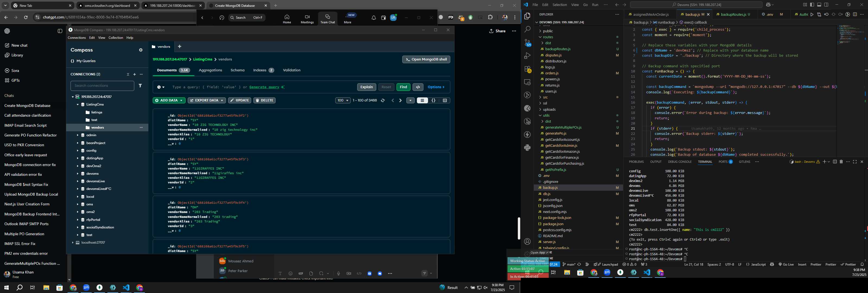Open the connections filter funnel icon
868x293 pixels.
coord(140,86)
